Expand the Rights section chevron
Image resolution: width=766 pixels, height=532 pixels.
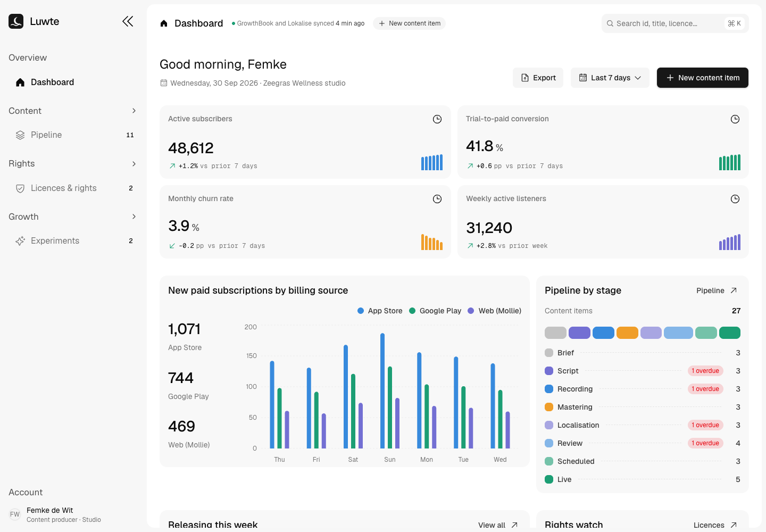(x=134, y=164)
